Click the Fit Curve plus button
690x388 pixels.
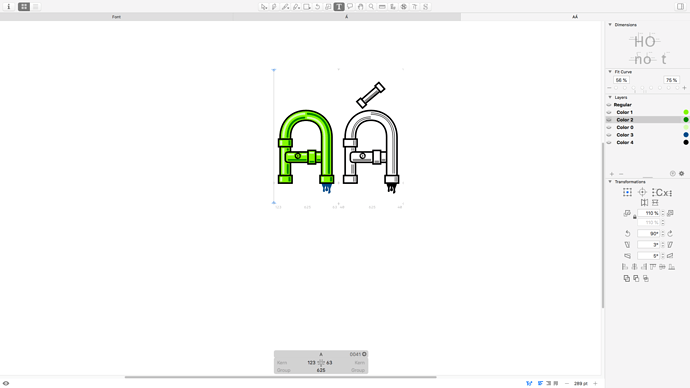point(684,88)
